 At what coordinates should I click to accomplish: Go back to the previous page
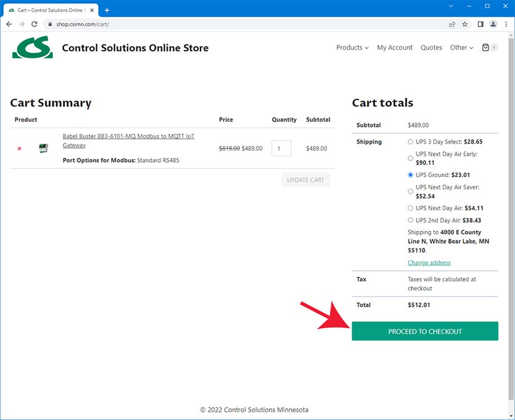(x=9, y=24)
